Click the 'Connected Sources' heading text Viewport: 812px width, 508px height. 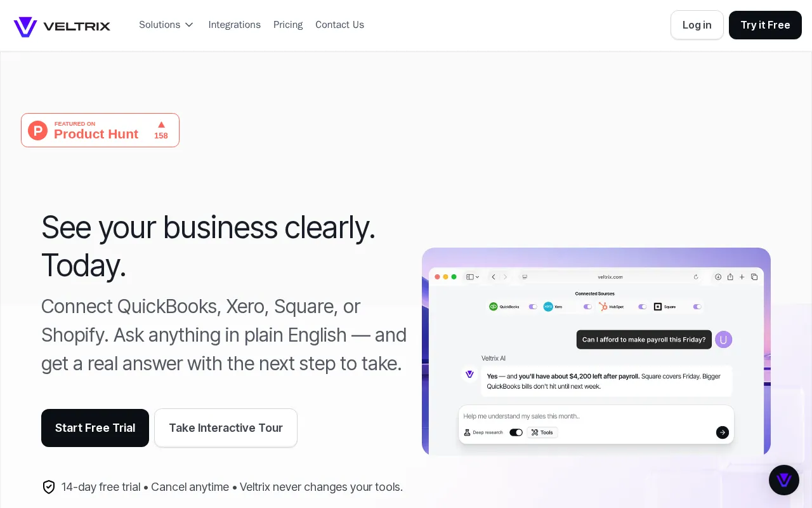coord(594,293)
